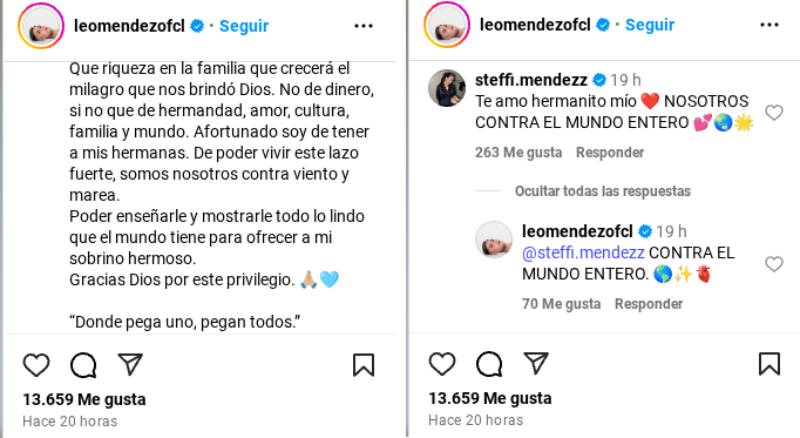800x438 pixels.
Task: Reply to steffi.mendezz's comment
Action: click(610, 153)
